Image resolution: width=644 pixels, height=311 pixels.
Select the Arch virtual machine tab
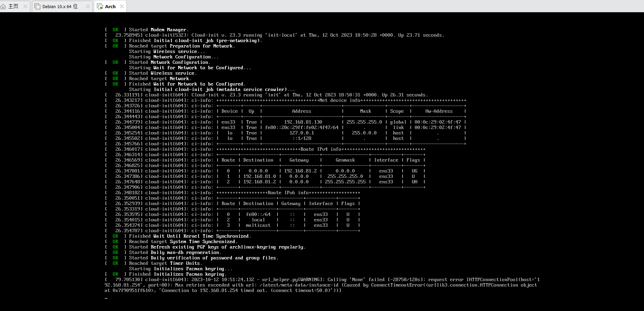tap(110, 6)
